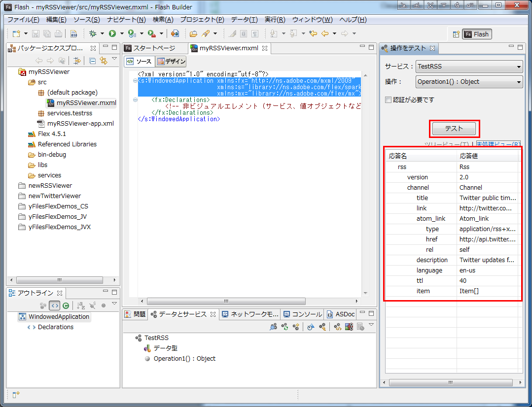Image resolution: width=532 pixels, height=407 pixels.
Task: Select services.testrss package in tree
Action: (x=70, y=113)
